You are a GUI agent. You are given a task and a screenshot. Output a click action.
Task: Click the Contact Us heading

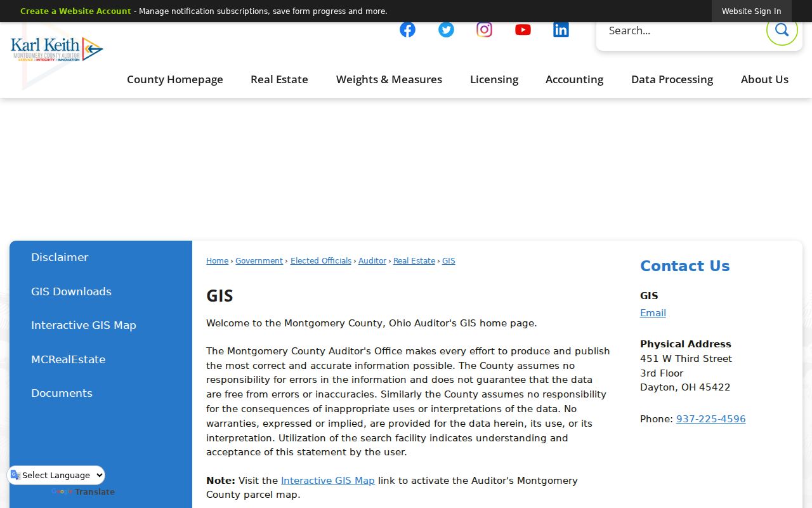click(x=685, y=266)
